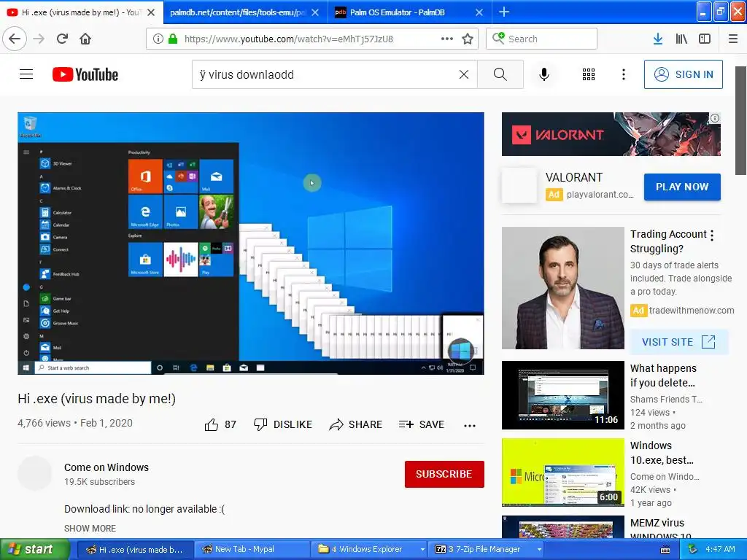The image size is (747, 560).
Task: Like the video with thumbs up
Action: [x=220, y=424]
